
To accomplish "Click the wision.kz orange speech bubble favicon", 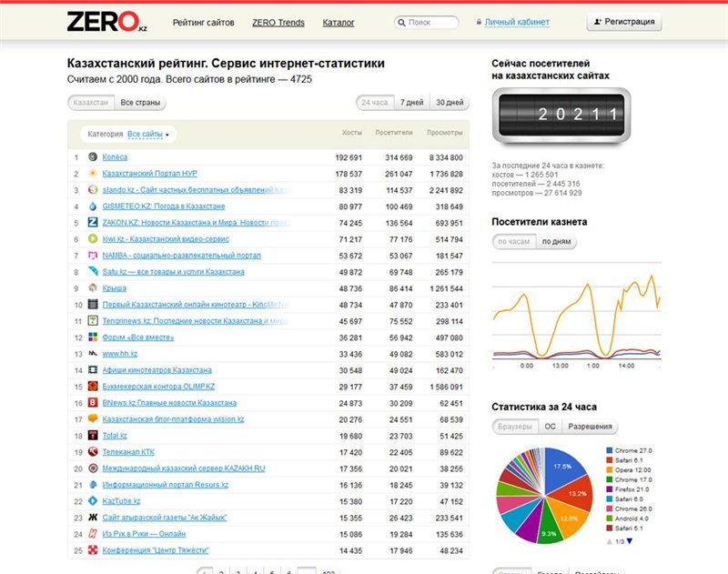I will (93, 418).
